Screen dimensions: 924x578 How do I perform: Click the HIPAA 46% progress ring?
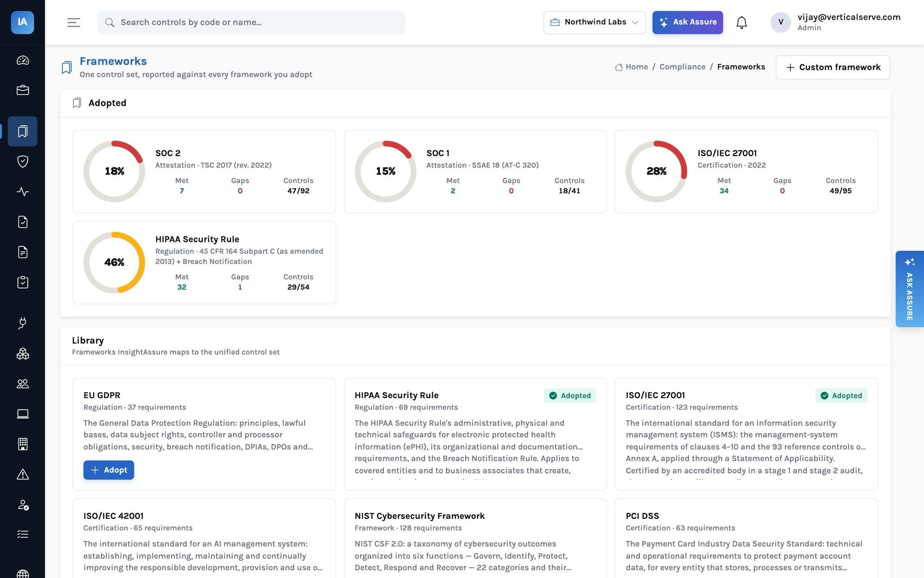pos(114,263)
